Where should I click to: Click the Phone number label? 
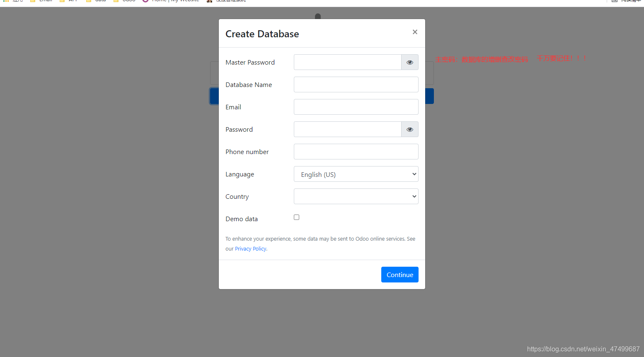247,152
